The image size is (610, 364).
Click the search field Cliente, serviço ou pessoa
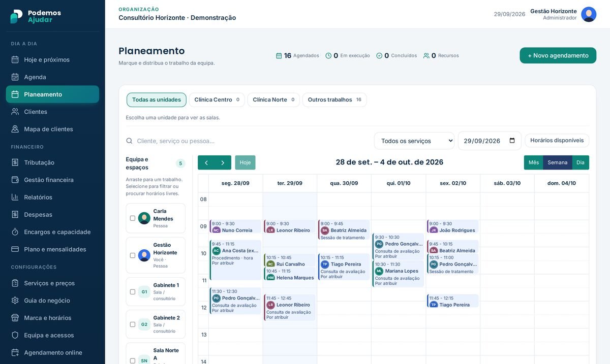(249, 141)
